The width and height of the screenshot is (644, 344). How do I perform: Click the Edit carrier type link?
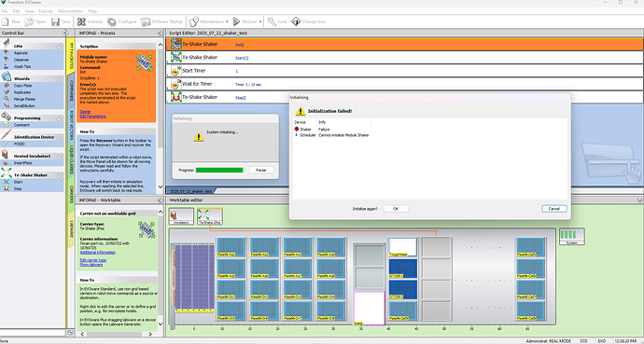pyautogui.click(x=93, y=260)
